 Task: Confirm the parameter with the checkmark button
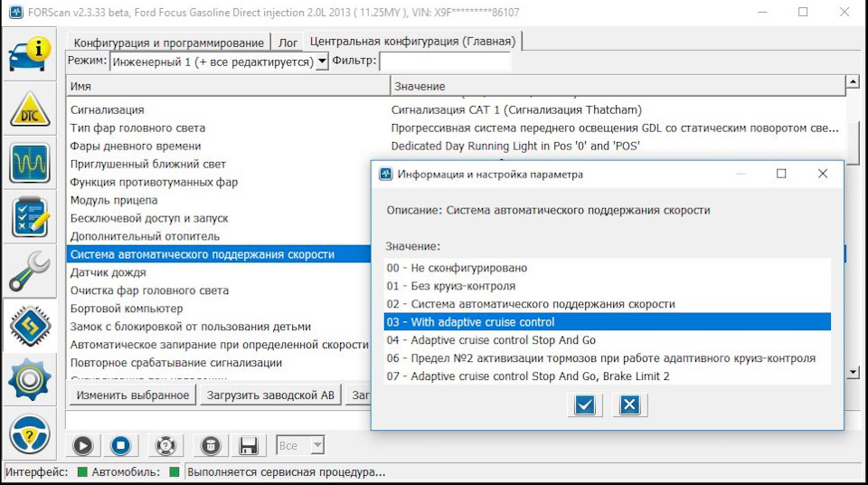point(585,405)
